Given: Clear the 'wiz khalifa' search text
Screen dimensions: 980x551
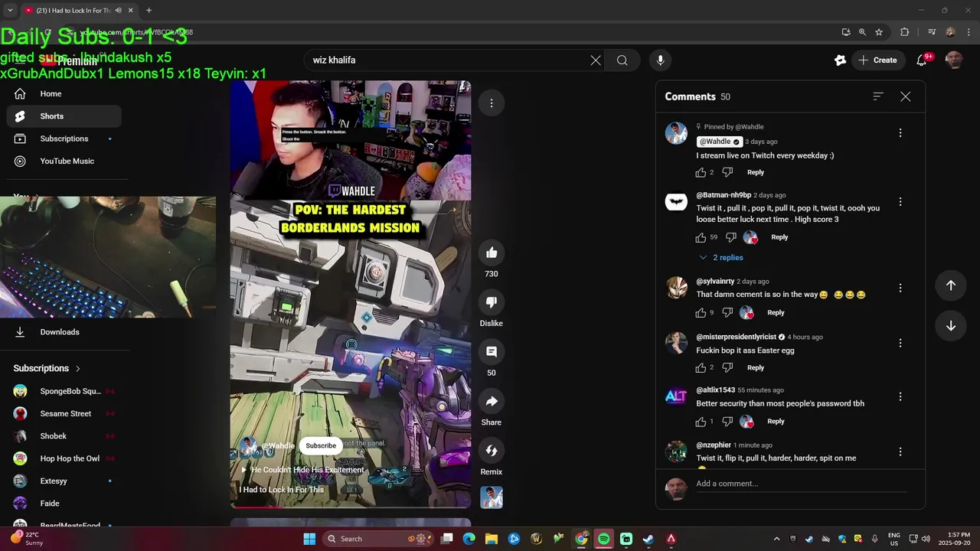Looking at the screenshot, I should pyautogui.click(x=596, y=60).
